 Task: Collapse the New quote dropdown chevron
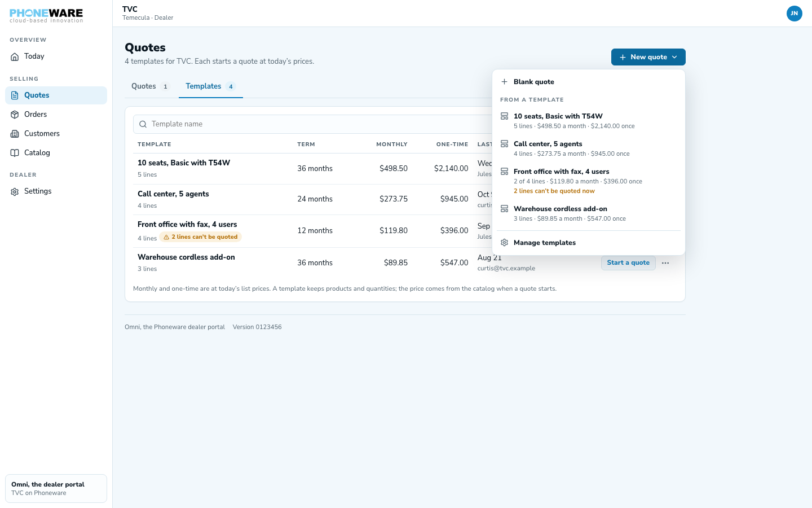coord(674,57)
